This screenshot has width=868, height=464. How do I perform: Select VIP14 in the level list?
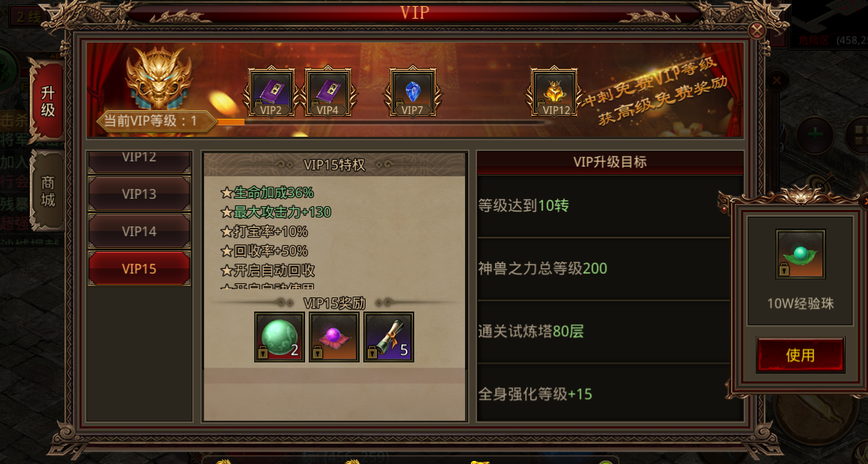click(139, 231)
